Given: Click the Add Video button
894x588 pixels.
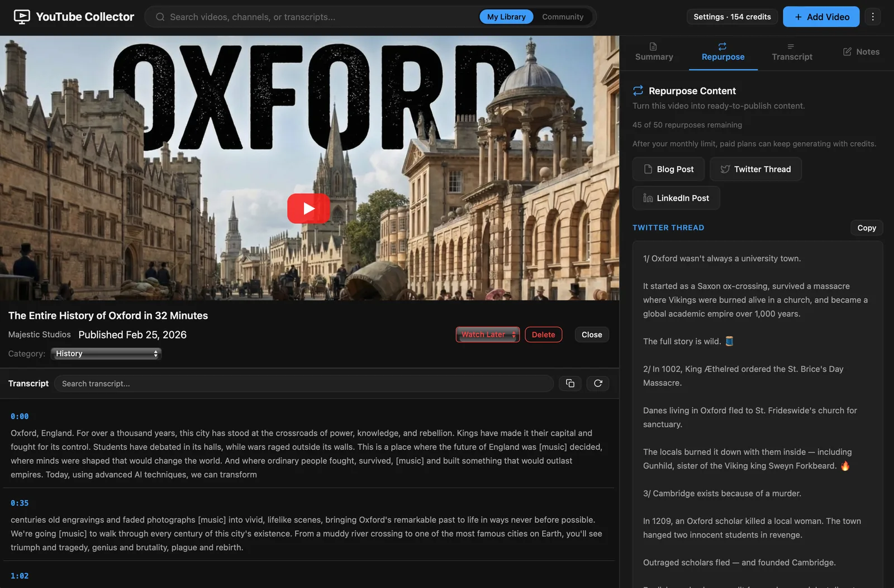Looking at the screenshot, I should 821,17.
